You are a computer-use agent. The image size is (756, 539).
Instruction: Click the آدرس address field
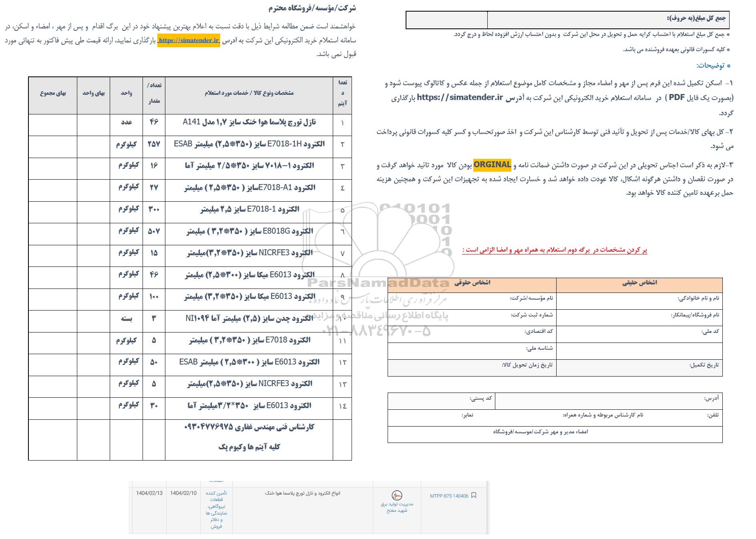click(609, 401)
